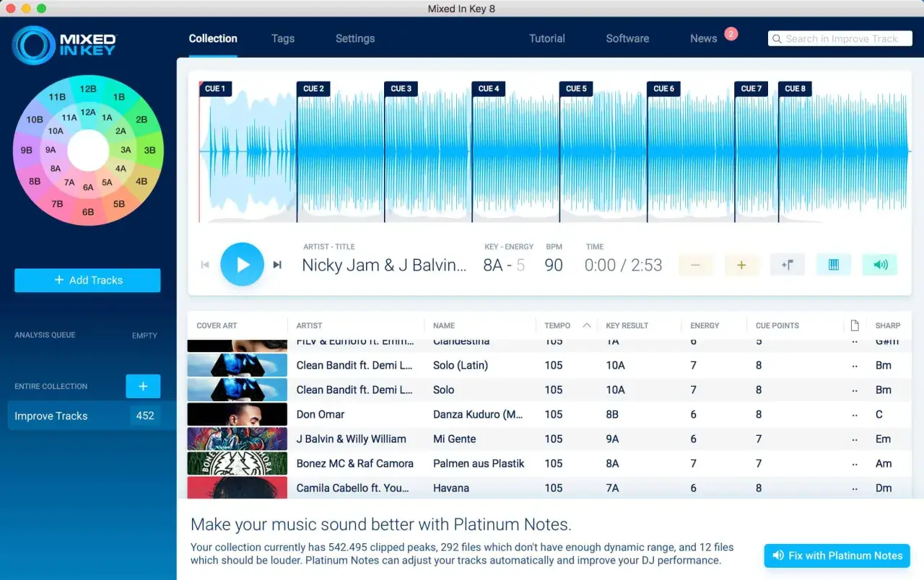The height and width of the screenshot is (580, 924).
Task: Jump to CUE 2 marker
Action: click(x=313, y=89)
